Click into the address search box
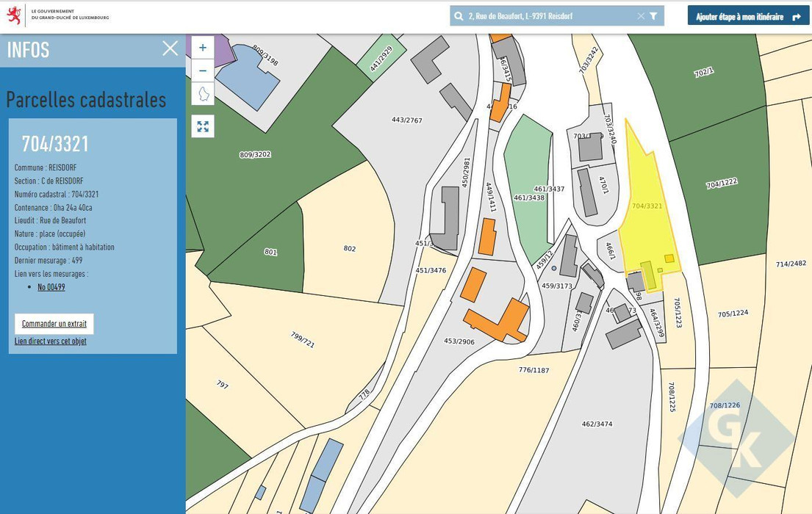 (x=551, y=16)
